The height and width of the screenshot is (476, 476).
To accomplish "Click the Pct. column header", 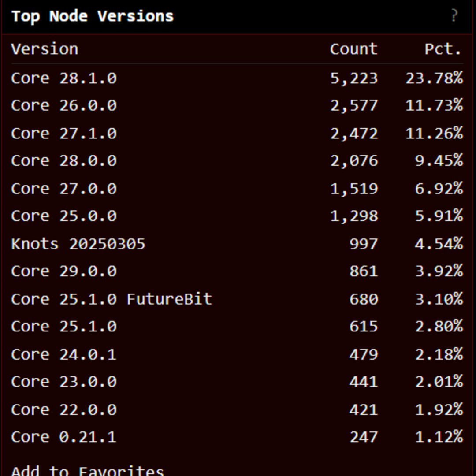I will (x=443, y=49).
